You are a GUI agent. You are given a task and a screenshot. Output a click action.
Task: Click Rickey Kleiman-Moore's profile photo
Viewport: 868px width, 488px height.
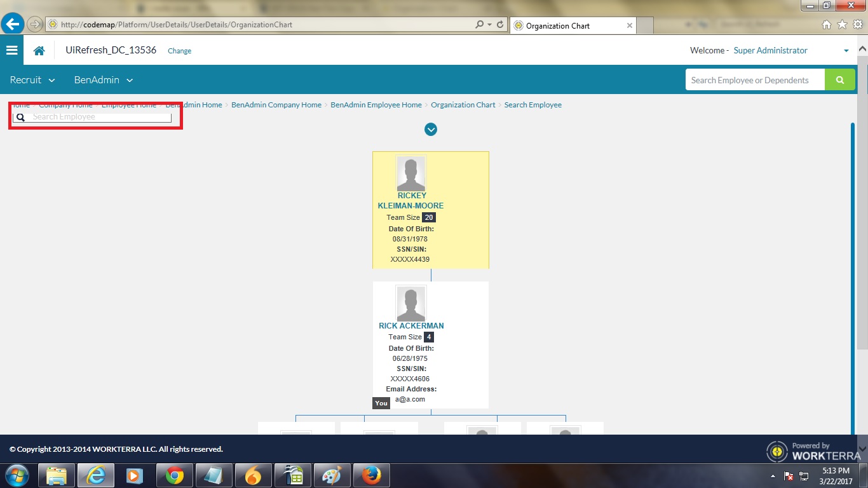coord(411,173)
